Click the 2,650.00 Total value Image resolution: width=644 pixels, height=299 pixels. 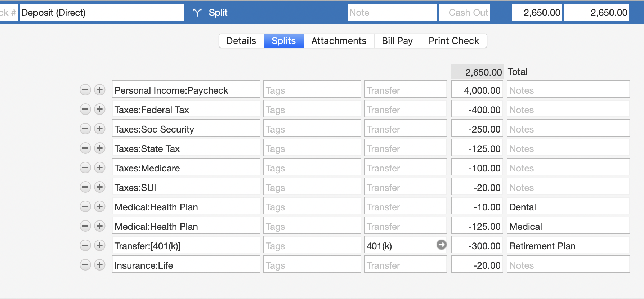point(477,72)
